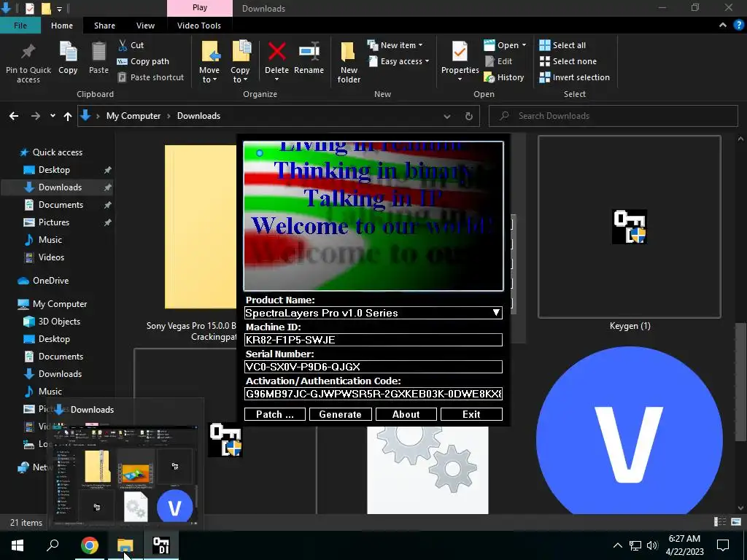This screenshot has height=560, width=747.
Task: Pin to Quick access in ribbon
Action: click(x=28, y=62)
